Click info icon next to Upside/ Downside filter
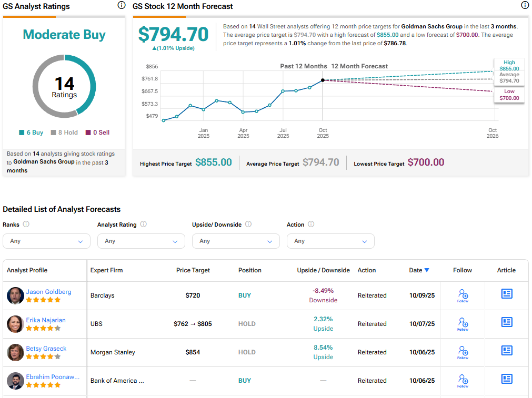 pyautogui.click(x=248, y=224)
